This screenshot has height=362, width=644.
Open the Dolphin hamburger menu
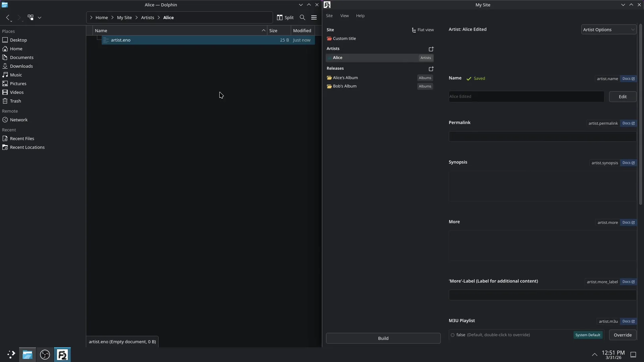pos(314,17)
